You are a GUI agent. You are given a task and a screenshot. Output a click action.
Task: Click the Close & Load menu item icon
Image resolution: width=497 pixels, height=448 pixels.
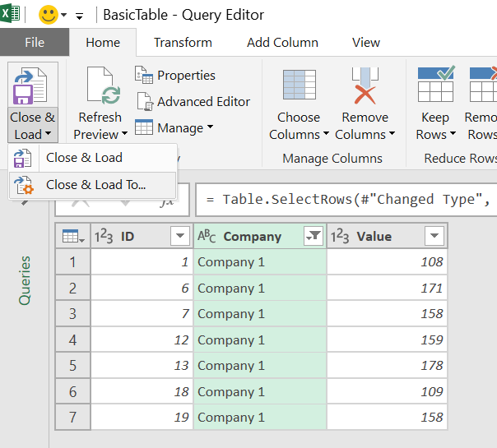click(x=22, y=158)
